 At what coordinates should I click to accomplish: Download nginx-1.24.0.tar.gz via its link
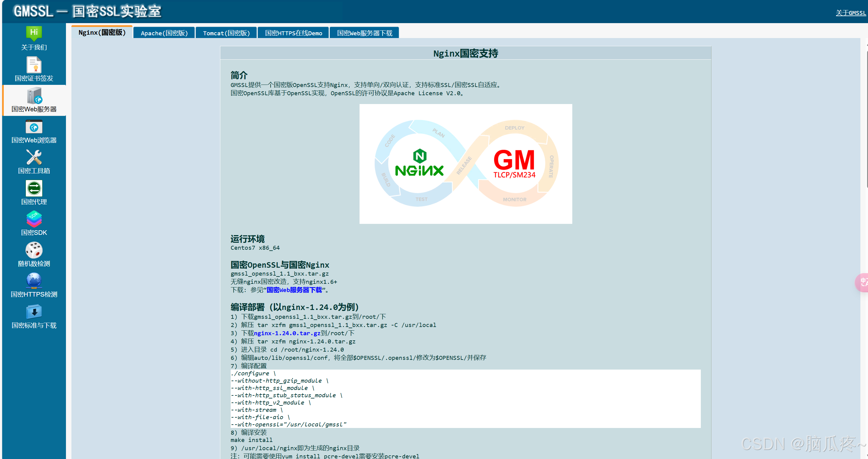coord(287,333)
